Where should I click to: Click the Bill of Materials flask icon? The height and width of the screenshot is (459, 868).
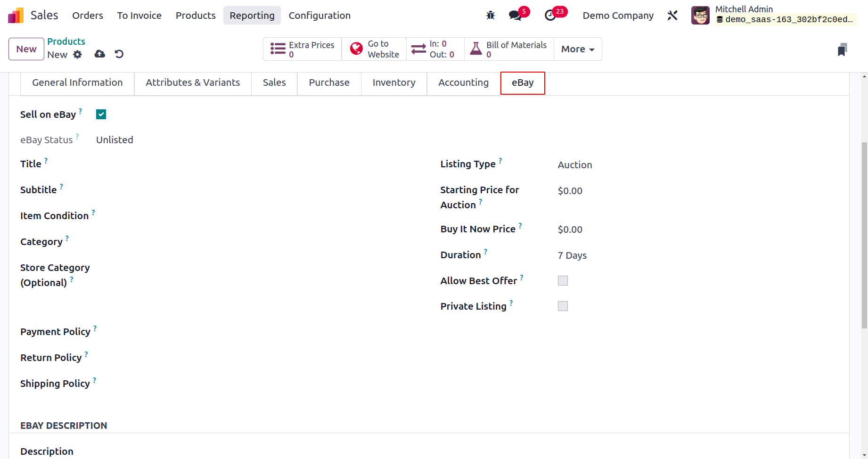(476, 49)
